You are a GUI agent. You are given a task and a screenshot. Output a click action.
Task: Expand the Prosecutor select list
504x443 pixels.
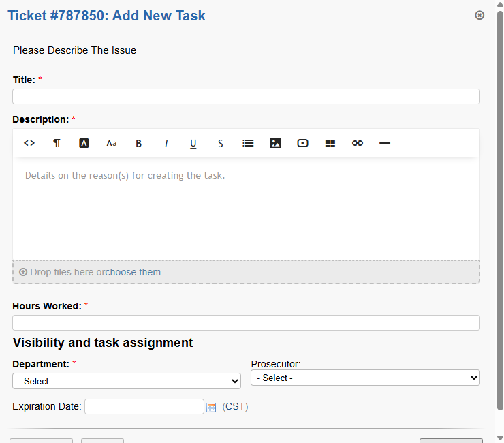click(x=365, y=378)
